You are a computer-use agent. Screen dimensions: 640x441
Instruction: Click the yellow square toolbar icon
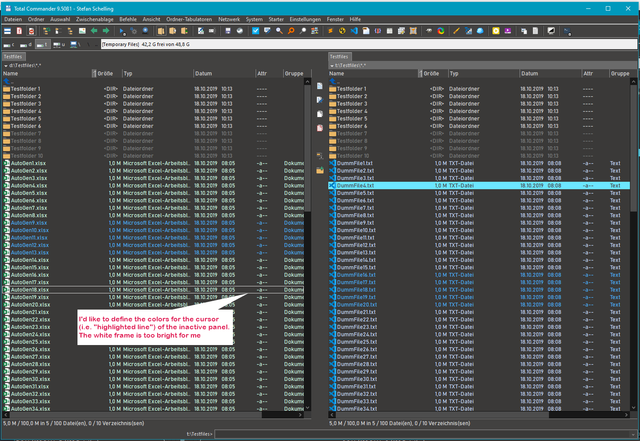[x=496, y=31]
